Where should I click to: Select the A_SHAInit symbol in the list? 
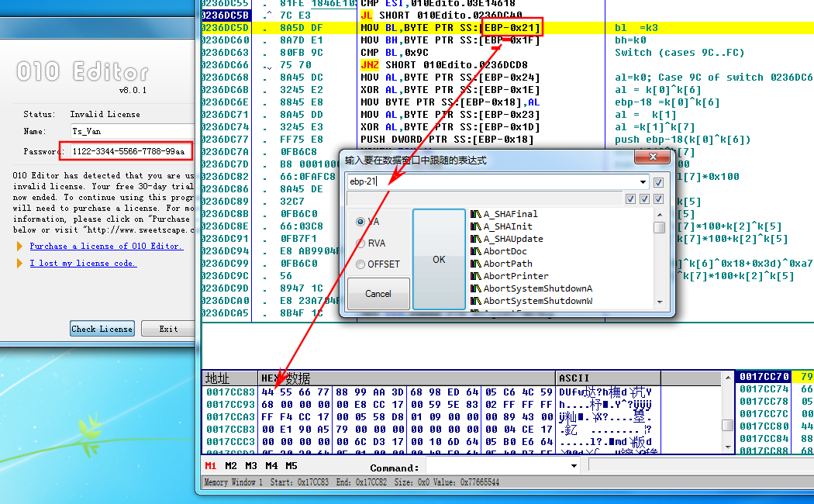tap(508, 226)
